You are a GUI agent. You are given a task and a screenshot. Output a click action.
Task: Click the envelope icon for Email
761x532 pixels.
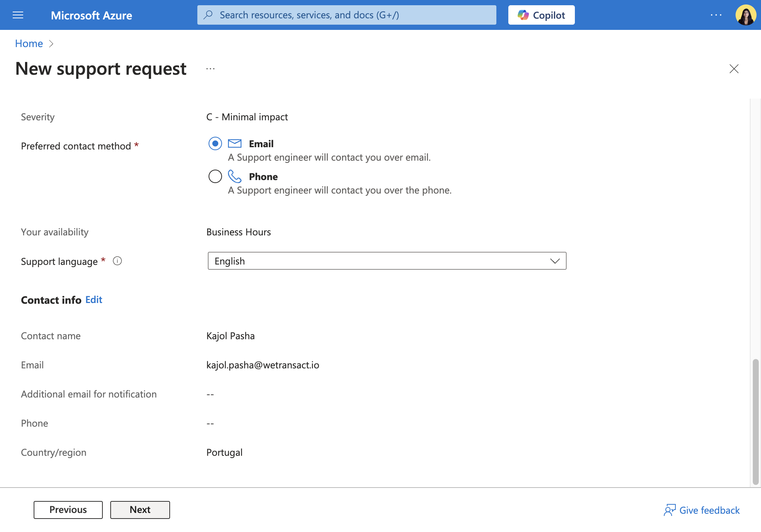(x=235, y=143)
